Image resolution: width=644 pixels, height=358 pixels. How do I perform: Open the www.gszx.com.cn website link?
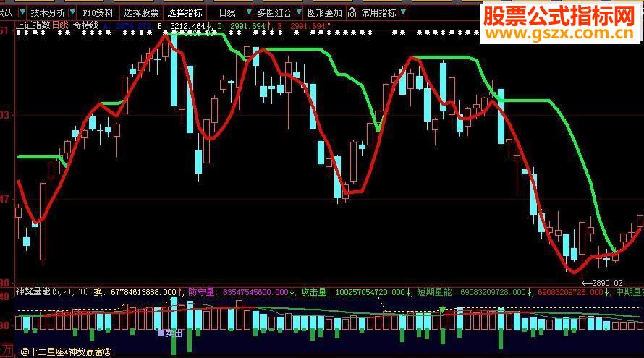point(560,34)
